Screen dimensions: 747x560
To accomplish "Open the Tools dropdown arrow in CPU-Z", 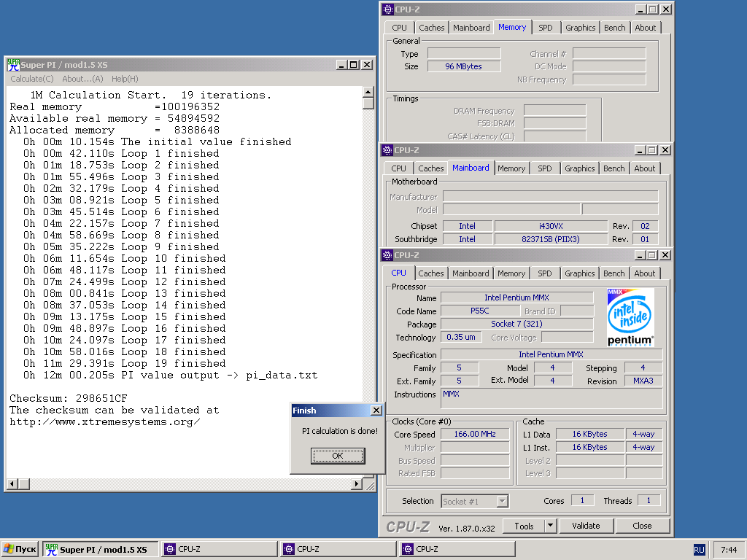I will point(550,526).
